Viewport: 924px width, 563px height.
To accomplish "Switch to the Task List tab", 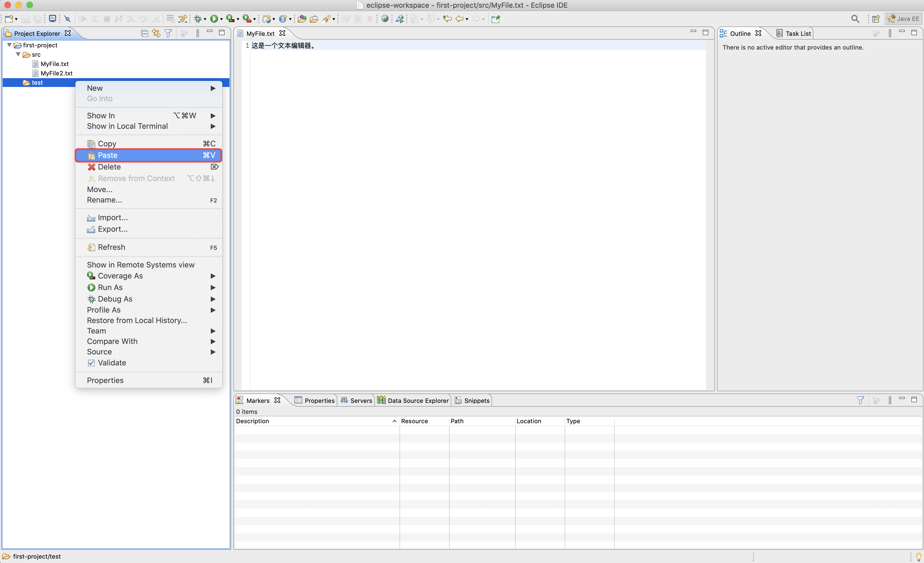I will click(x=794, y=33).
